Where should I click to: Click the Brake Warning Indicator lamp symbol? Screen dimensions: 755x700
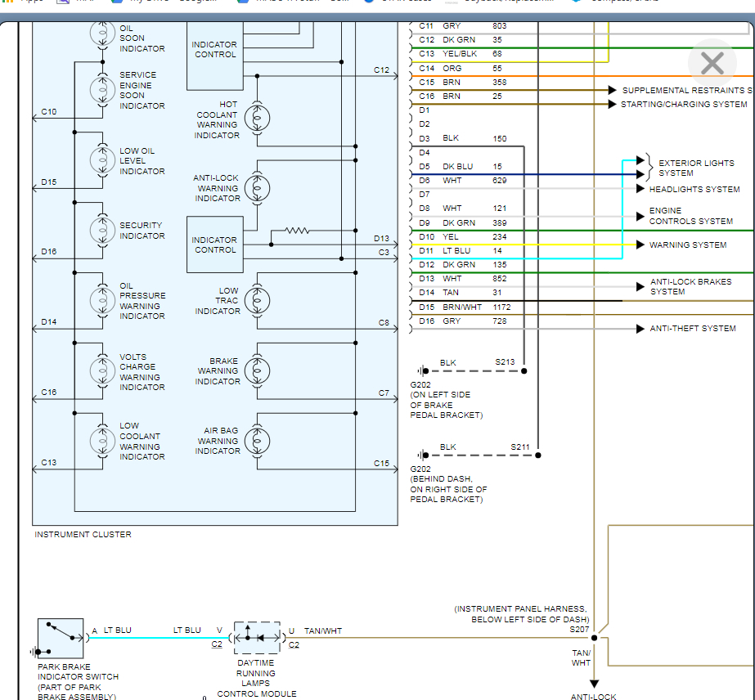coord(257,370)
